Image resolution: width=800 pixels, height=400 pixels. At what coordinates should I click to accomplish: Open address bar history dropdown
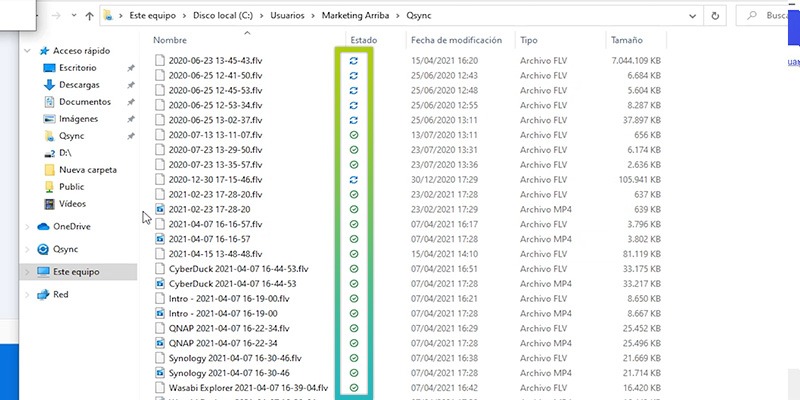pos(692,16)
